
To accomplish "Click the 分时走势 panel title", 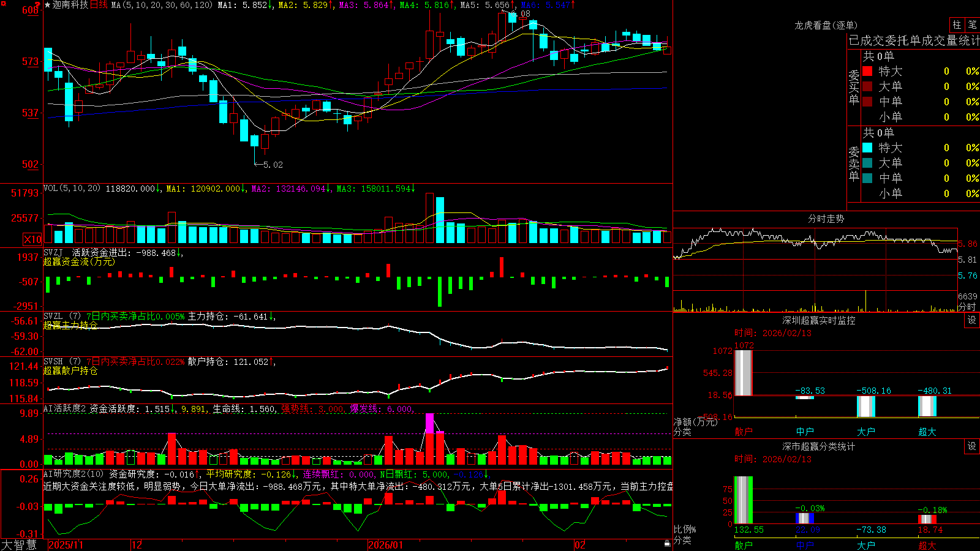I will pos(826,219).
